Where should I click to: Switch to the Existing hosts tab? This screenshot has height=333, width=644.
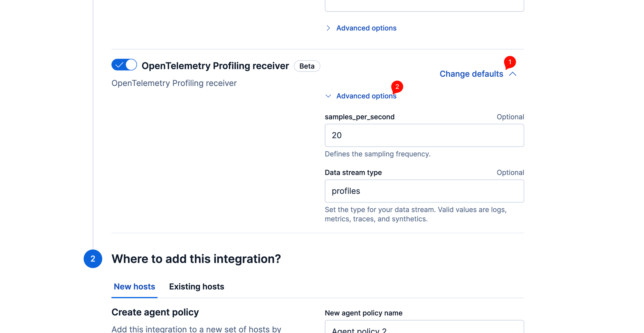point(196,287)
